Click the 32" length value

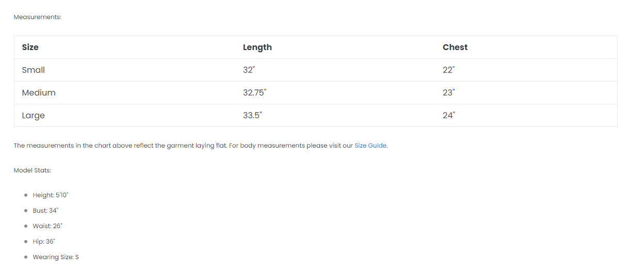pos(249,70)
